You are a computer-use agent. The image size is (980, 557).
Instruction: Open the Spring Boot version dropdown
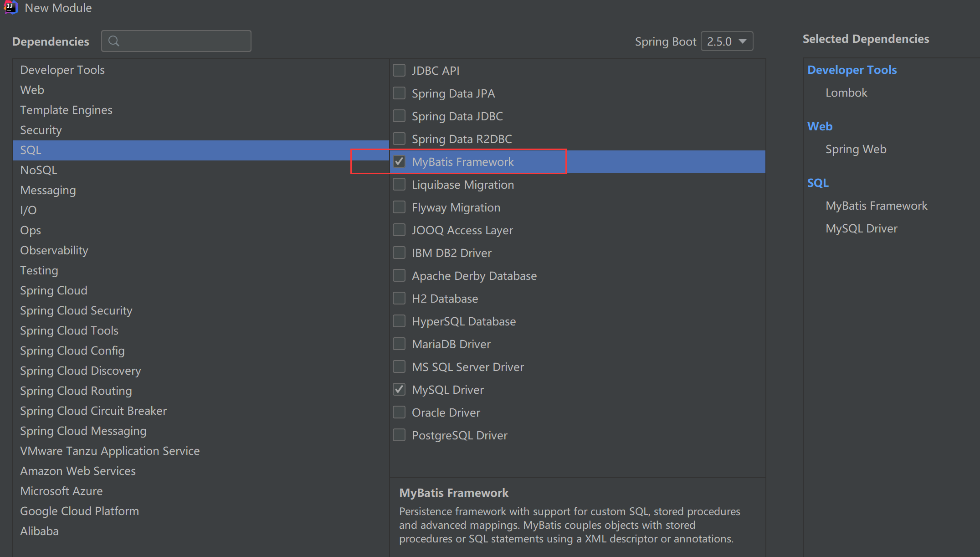[x=727, y=41]
